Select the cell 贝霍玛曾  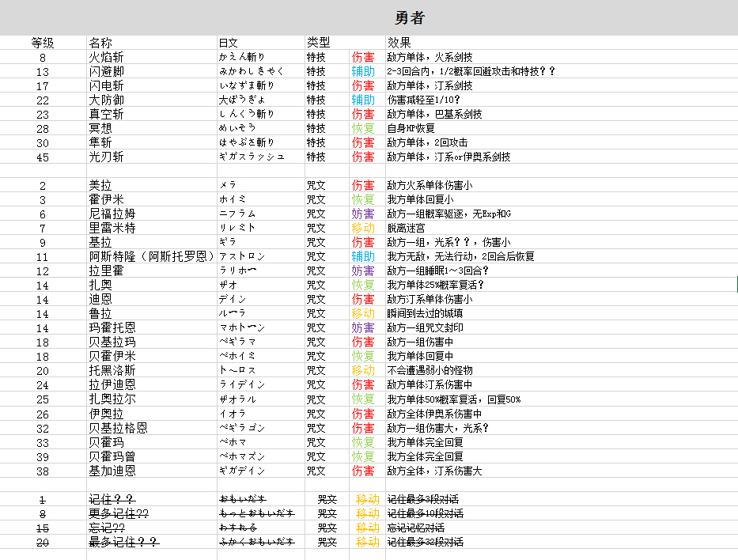click(112, 456)
